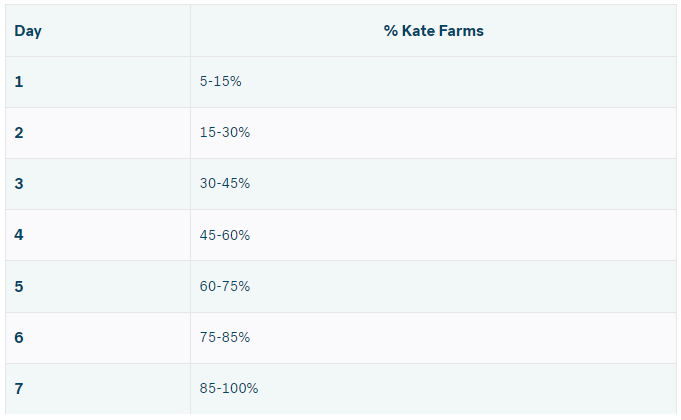Click the number 4 in the middle row

coord(19,235)
